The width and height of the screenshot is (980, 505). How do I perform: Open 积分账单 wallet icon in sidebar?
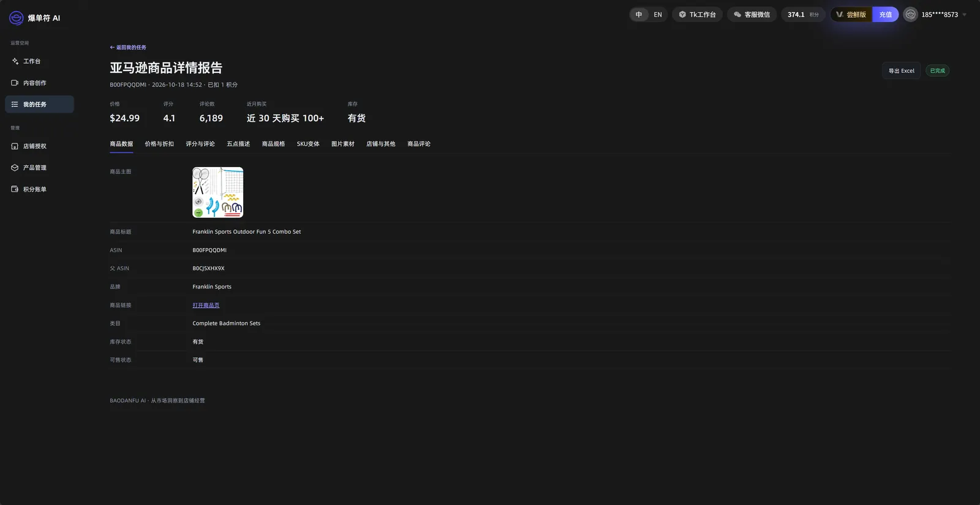(15, 189)
